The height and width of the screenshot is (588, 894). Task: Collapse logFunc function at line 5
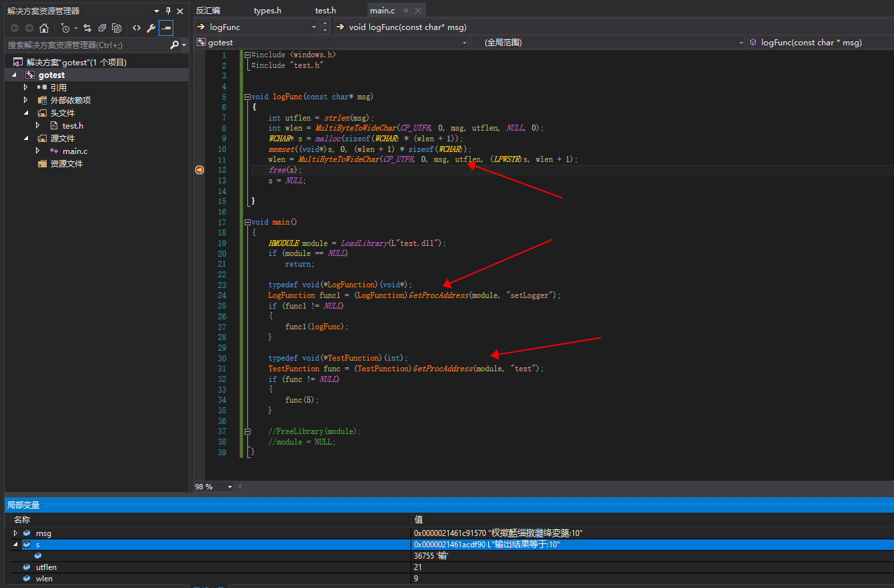[247, 97]
